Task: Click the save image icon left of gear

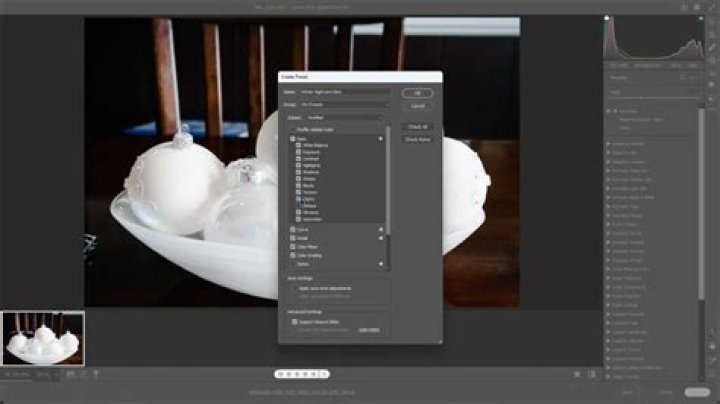Action: coord(684,7)
